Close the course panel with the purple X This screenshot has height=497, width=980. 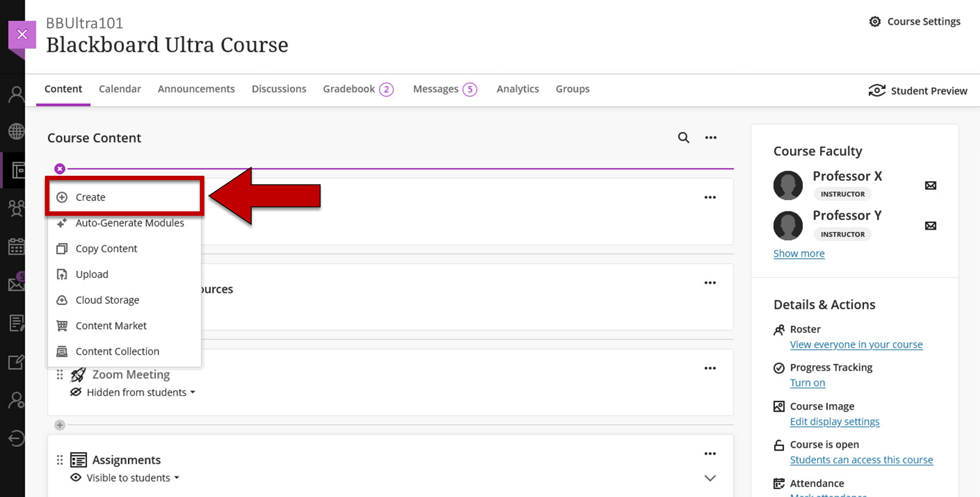tap(22, 34)
